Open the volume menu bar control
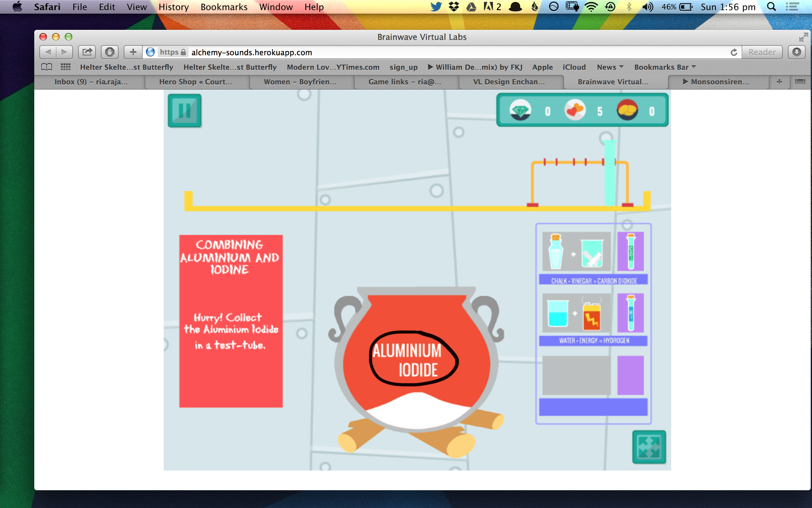 (647, 7)
